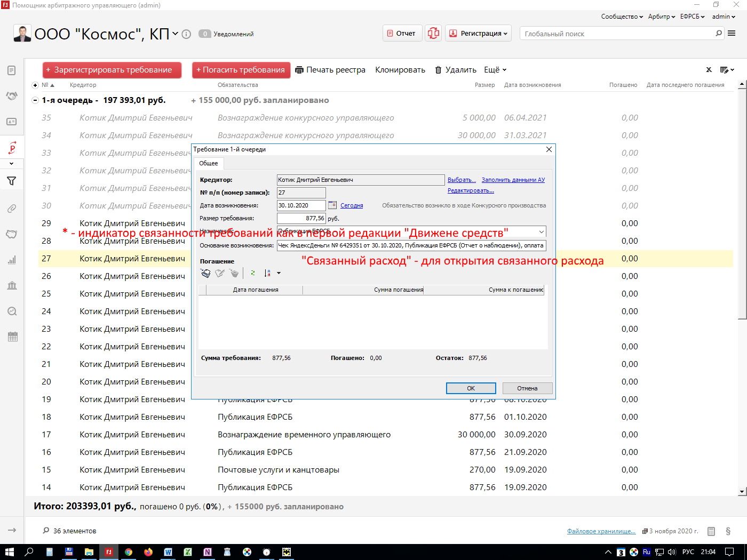Collapse the 1-я очередь group
The width and height of the screenshot is (747, 560).
click(35, 100)
